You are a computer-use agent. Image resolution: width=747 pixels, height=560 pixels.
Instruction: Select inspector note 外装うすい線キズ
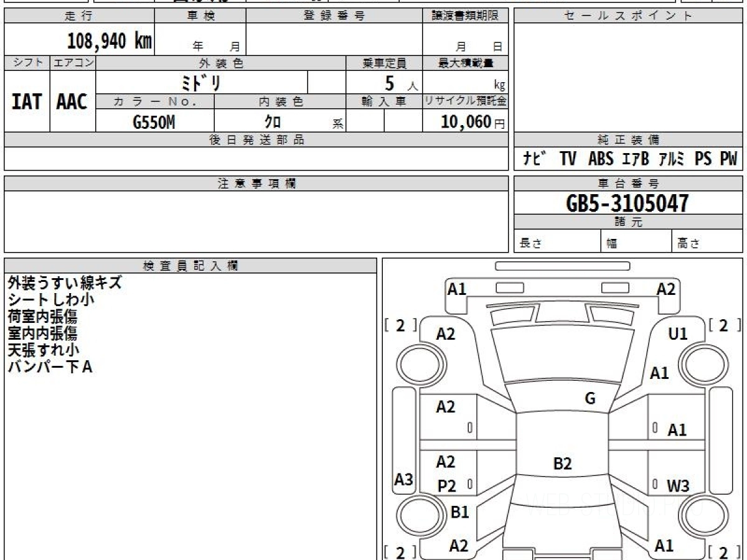pyautogui.click(x=65, y=282)
